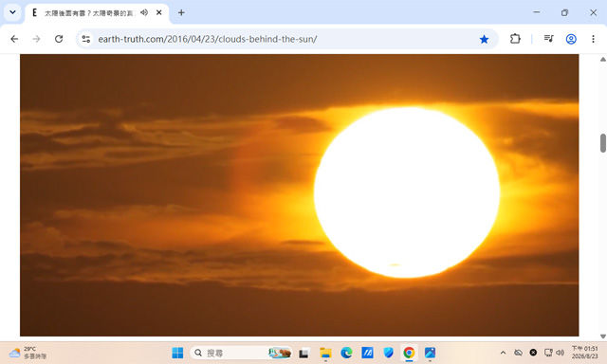Click the taskbar search box
Screen dimensions: 607x364
241,353
